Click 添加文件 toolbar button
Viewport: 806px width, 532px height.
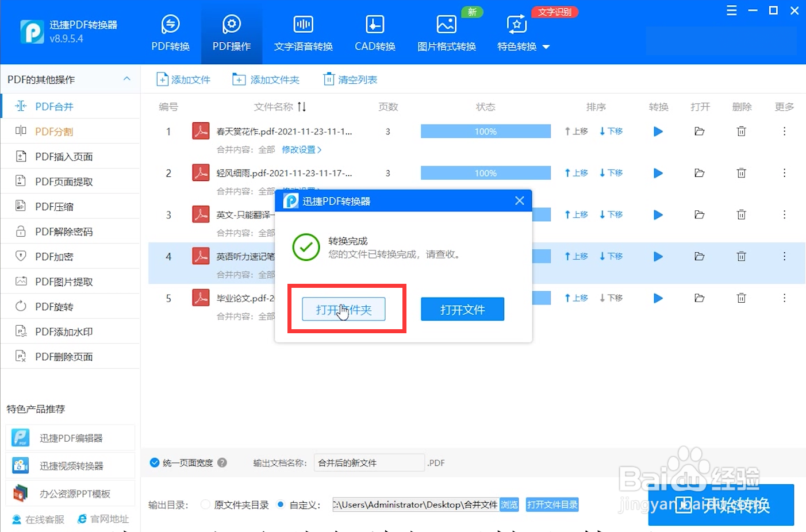point(183,79)
